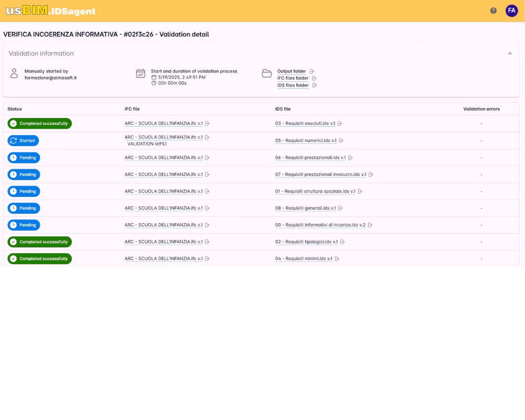
Task: Click open icon next to 04 - Requisiti minimi.ids
Action: tap(337, 259)
